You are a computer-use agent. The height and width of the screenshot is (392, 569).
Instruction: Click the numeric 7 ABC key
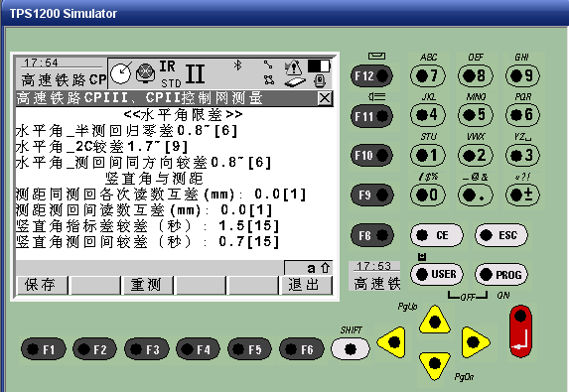(428, 75)
